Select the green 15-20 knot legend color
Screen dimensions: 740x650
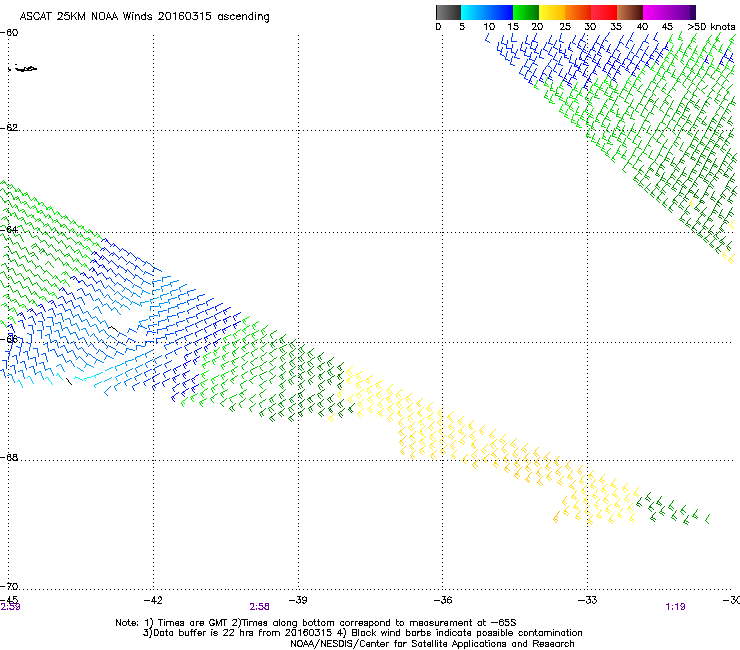[x=526, y=12]
